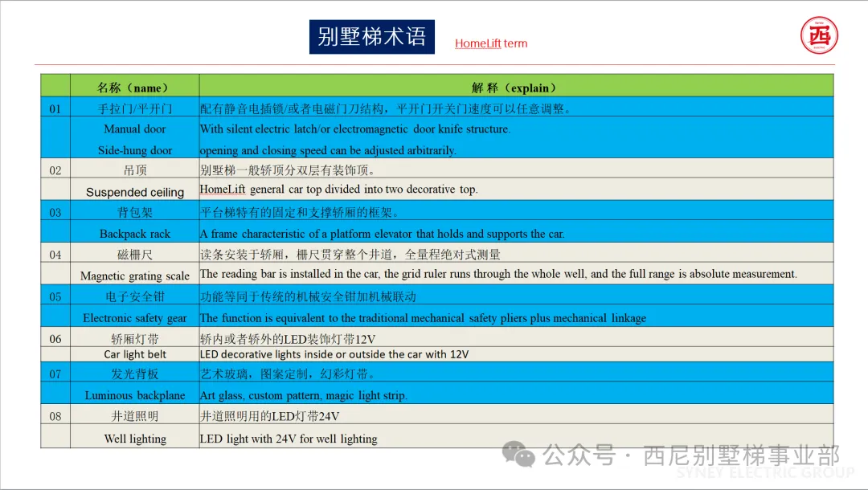
Task: Click the 轿厢灯带 cell
Action: point(134,338)
